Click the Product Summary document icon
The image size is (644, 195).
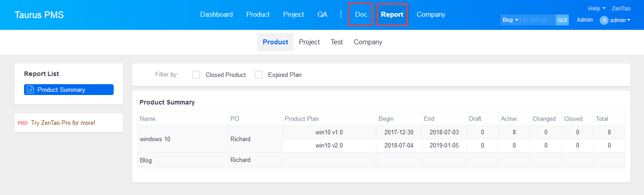pos(30,90)
